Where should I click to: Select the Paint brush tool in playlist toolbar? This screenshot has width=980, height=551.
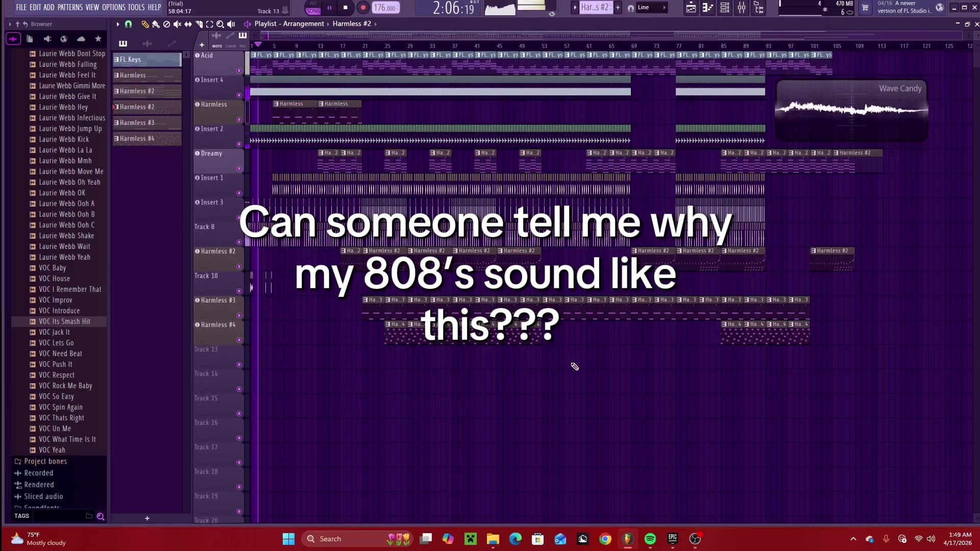156,24
